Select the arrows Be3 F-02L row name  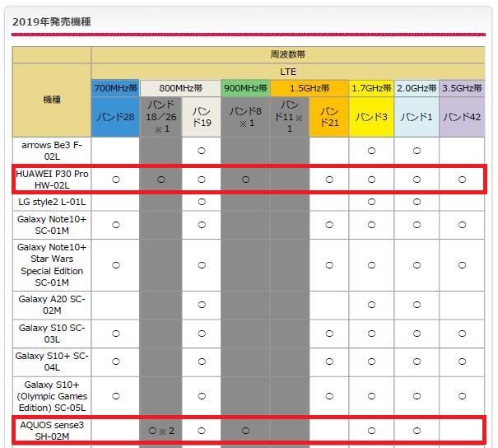click(52, 151)
